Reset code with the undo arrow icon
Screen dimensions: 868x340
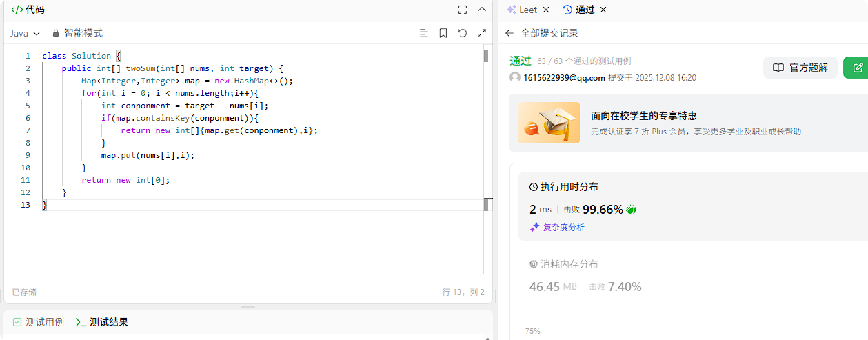click(463, 33)
